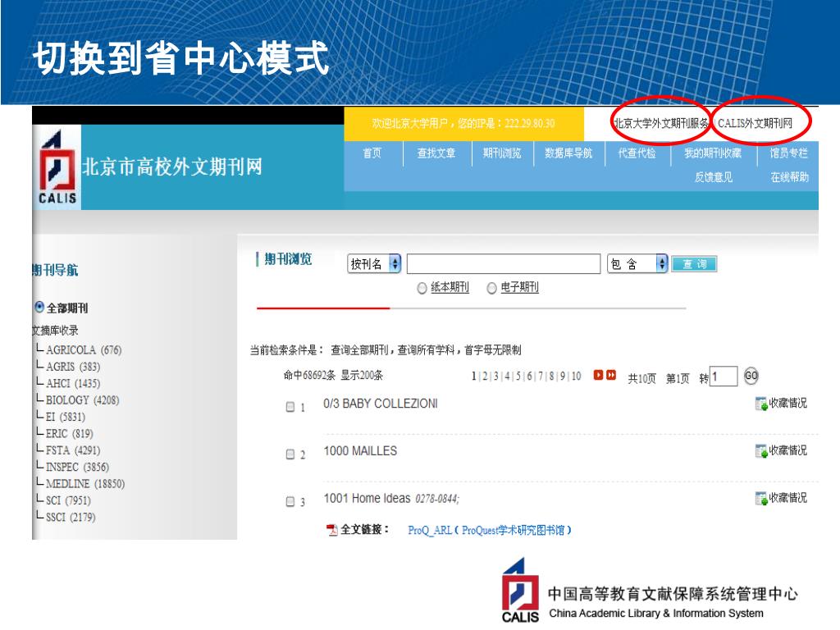Open the 按刊名 search-field dropdown
This screenshot has height=630, width=840.
click(374, 263)
